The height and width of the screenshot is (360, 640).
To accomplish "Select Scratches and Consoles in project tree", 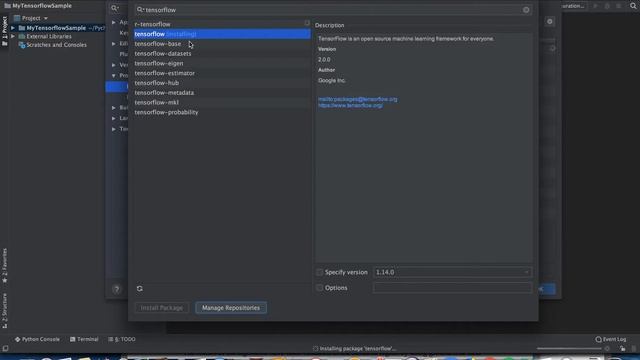I will 56,45.
